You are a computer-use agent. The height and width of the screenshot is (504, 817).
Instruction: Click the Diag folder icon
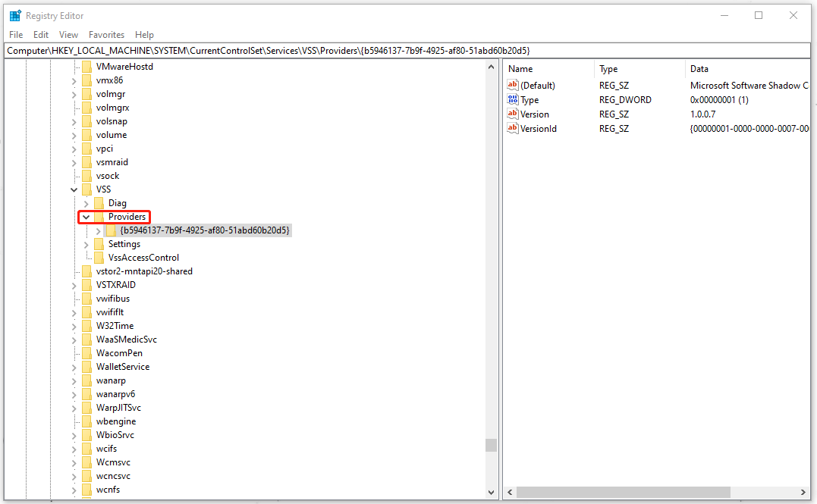[x=99, y=203]
